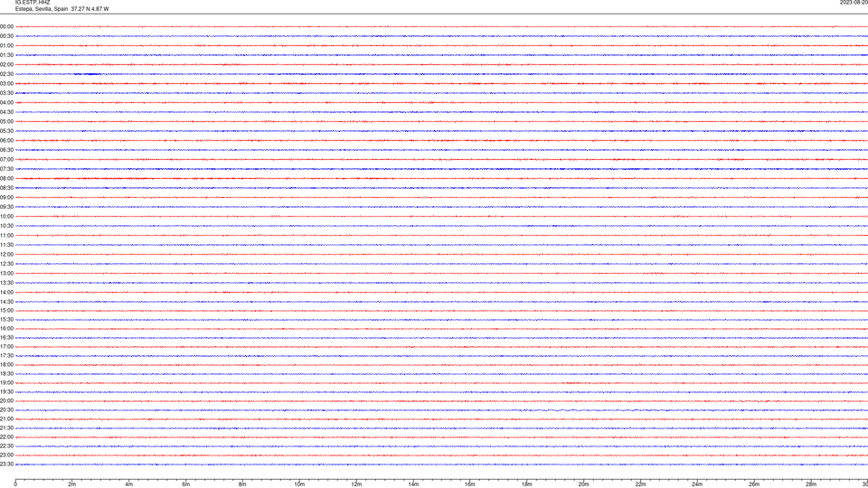
Task: Select the 08:00 time label
Action: 6,179
